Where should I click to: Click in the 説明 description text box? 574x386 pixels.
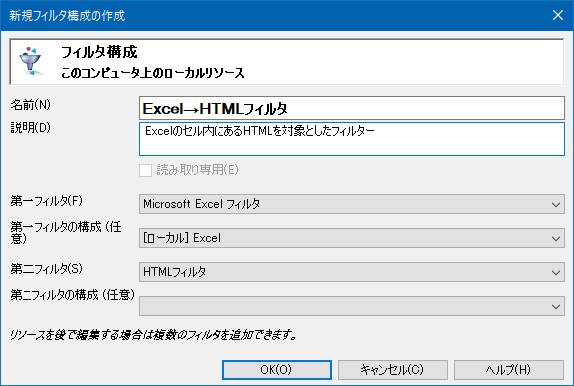pos(352,139)
